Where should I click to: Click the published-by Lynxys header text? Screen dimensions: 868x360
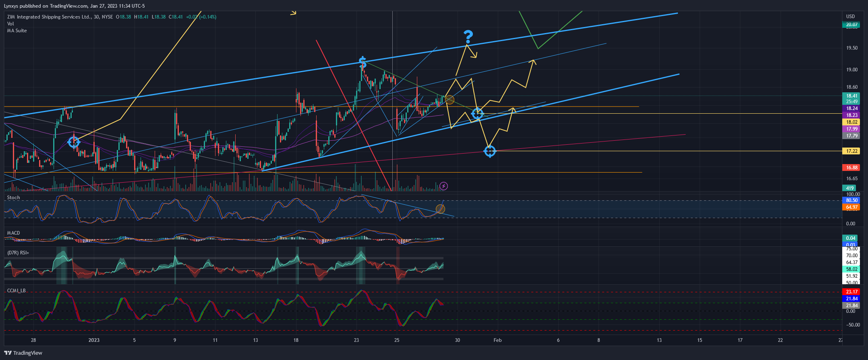[75, 6]
